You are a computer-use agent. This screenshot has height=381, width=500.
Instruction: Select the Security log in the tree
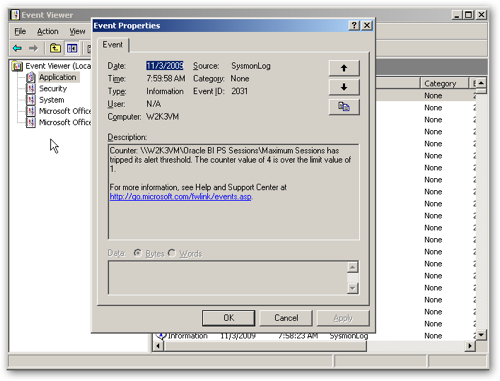(x=53, y=88)
